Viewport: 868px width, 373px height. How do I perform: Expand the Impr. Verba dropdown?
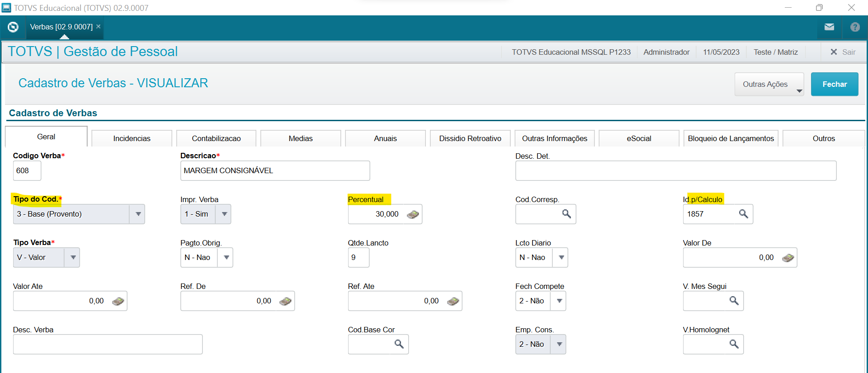click(224, 214)
